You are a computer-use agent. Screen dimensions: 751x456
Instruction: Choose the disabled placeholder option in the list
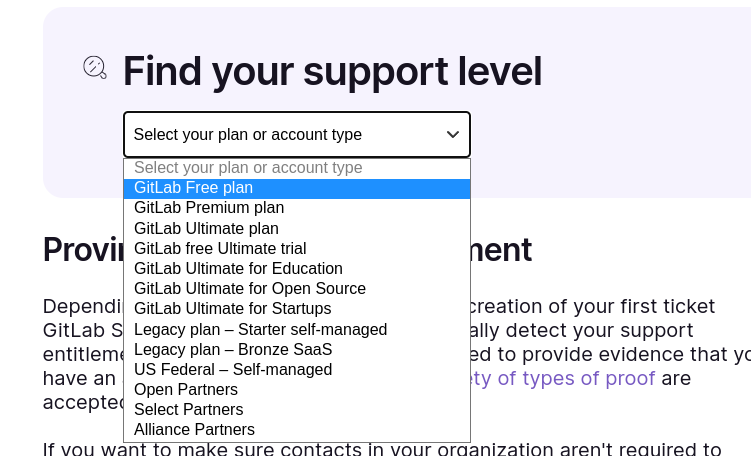248,168
